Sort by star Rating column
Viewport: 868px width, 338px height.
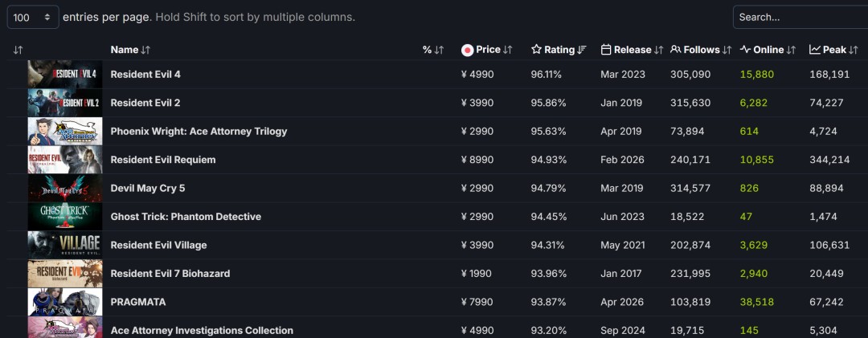[x=559, y=50]
